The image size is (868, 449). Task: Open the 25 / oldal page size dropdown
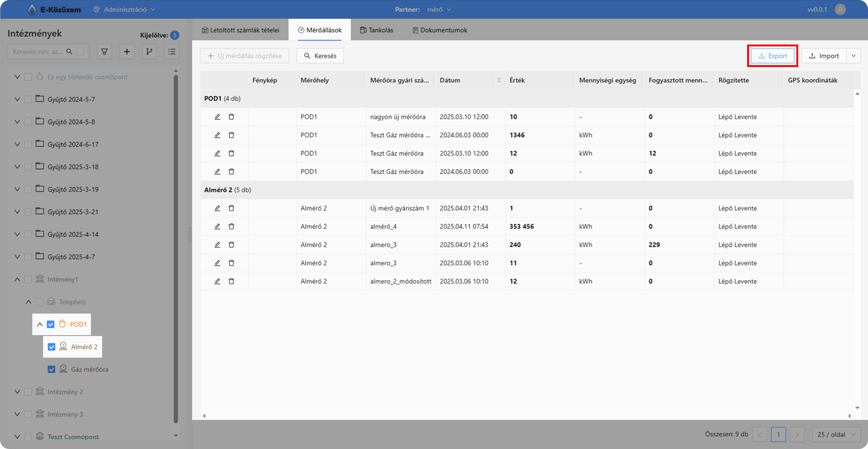coord(836,434)
